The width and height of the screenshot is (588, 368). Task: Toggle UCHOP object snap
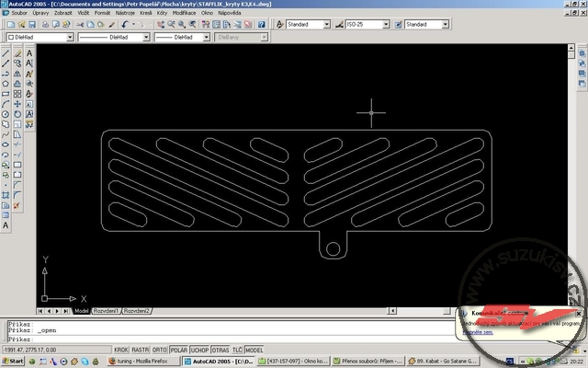(199, 350)
